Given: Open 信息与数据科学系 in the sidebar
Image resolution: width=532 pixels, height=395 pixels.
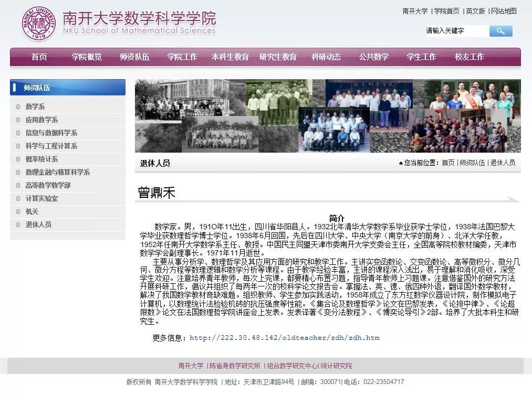Looking at the screenshot, I should 51,133.
